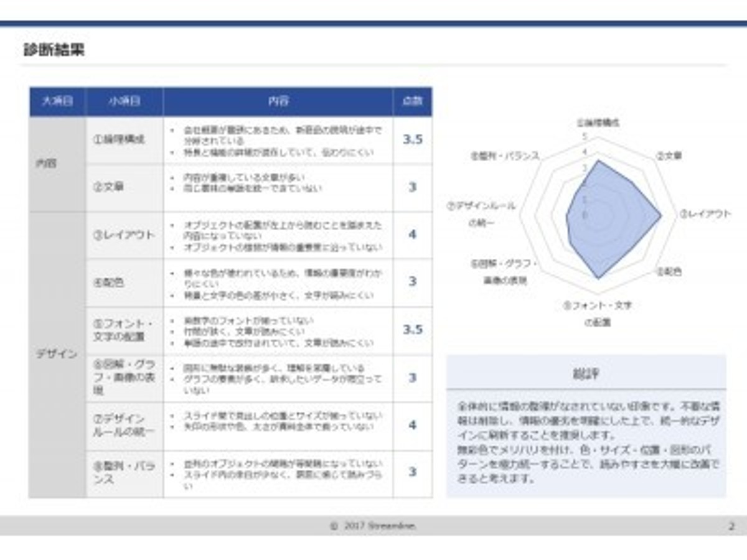
Task: Click radar chart label ⑤フォント・文字の配置
Action: pos(598,314)
